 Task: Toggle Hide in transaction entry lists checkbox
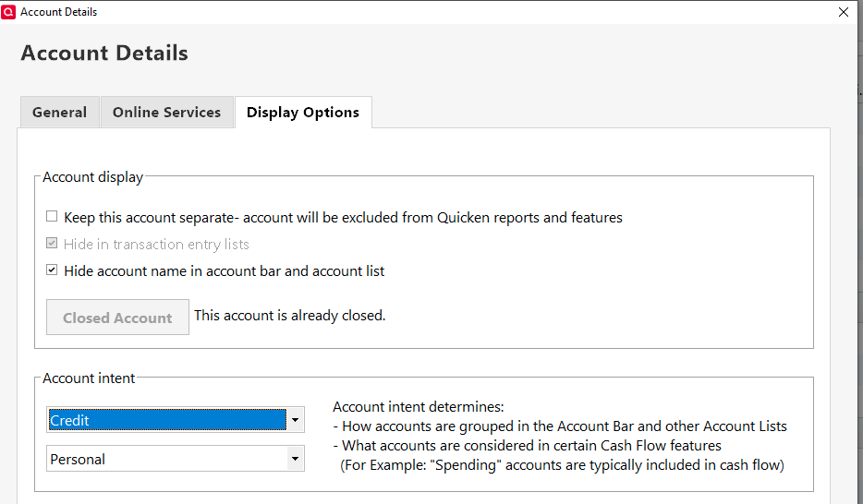52,245
